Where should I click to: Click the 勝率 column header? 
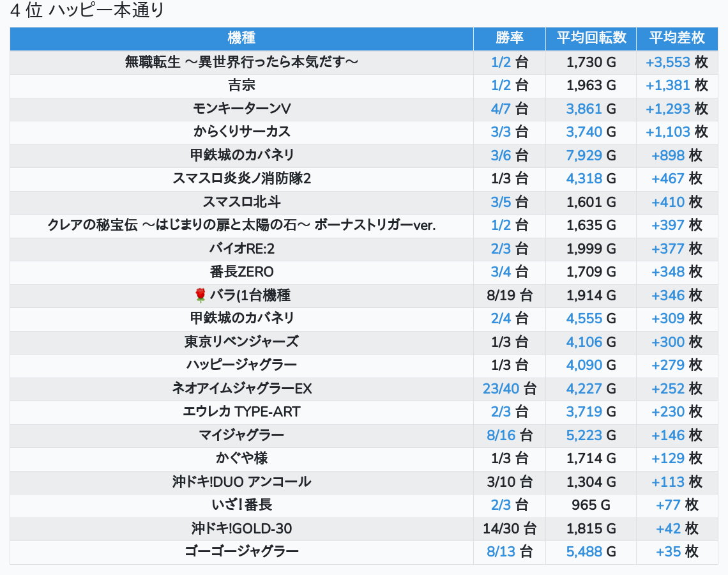[509, 38]
